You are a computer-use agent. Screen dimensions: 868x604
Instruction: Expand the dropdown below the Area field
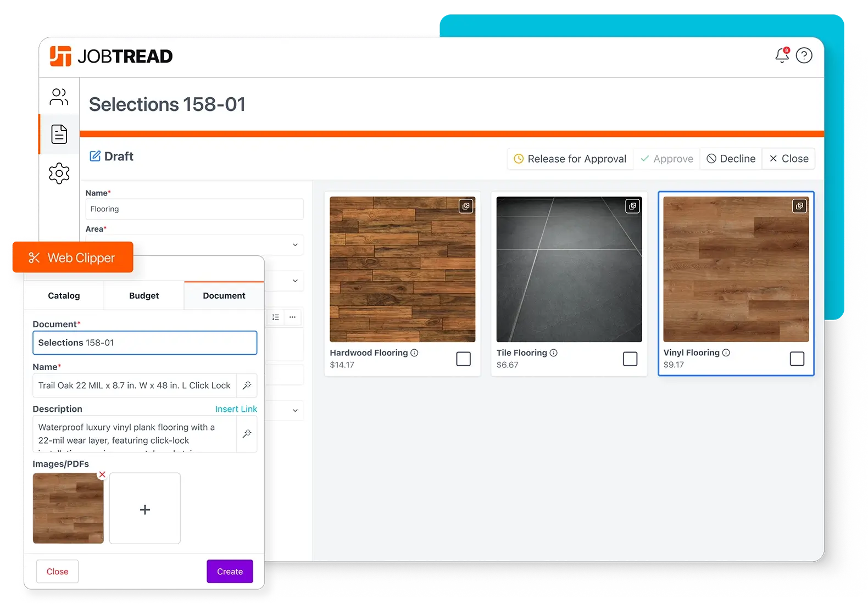(x=295, y=281)
